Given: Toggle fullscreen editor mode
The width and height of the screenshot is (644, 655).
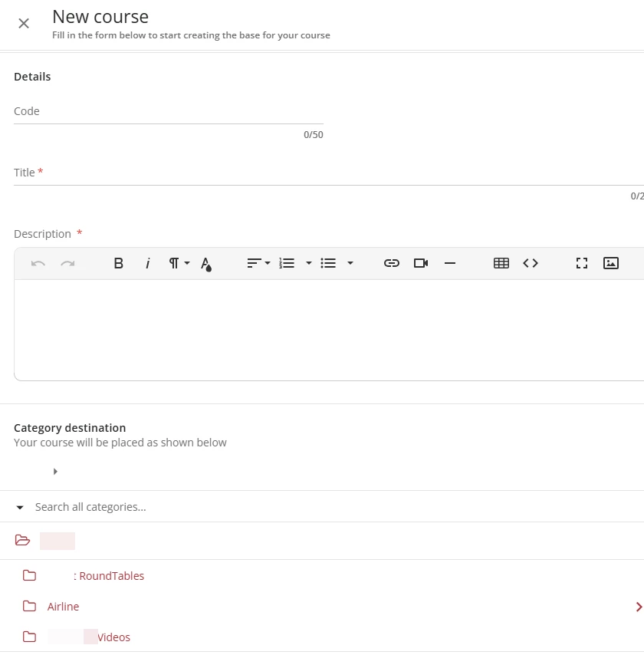Looking at the screenshot, I should [x=582, y=263].
